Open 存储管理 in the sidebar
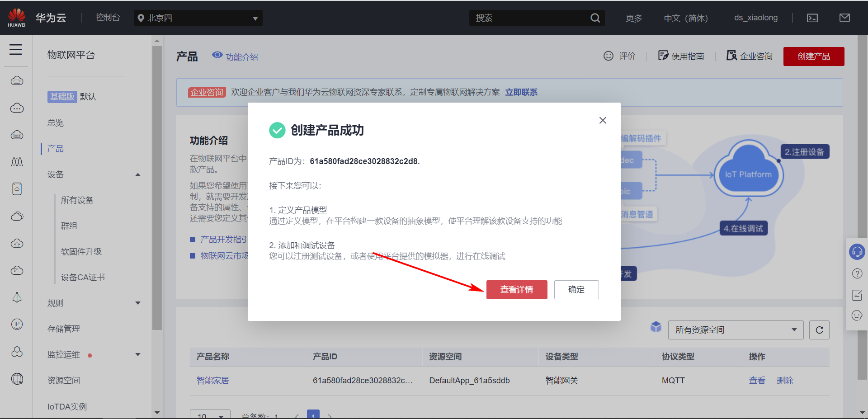This screenshot has width=868, height=419. pyautogui.click(x=64, y=329)
